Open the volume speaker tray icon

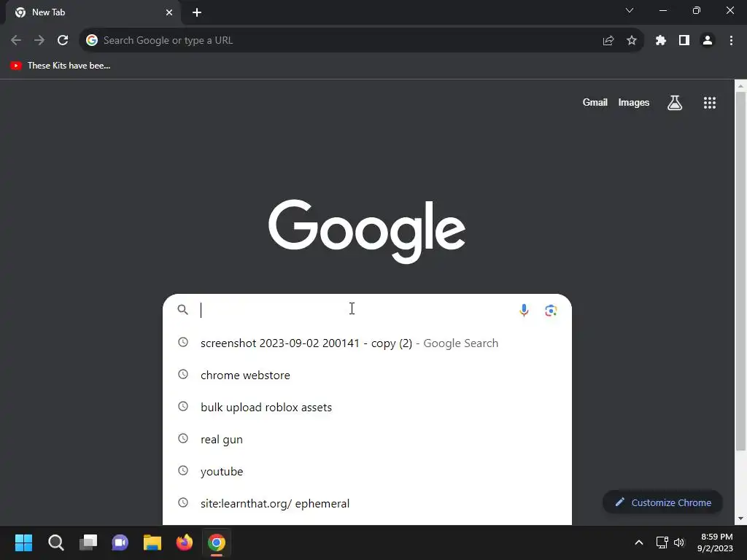[x=679, y=542]
